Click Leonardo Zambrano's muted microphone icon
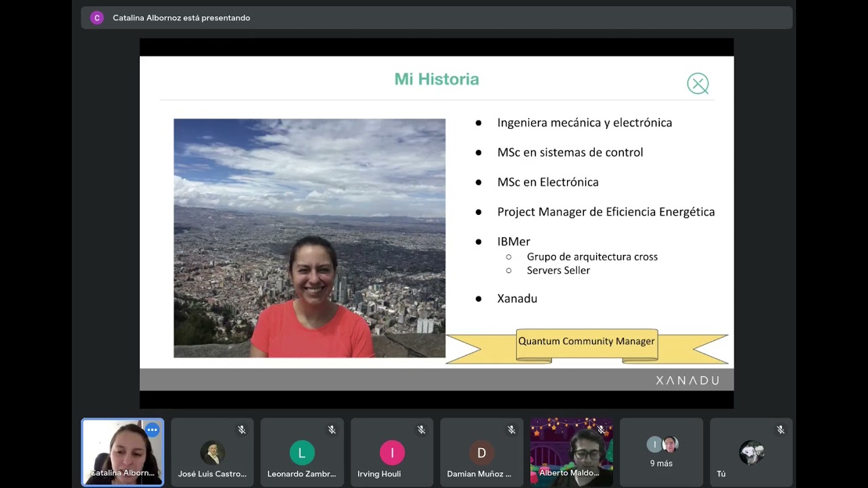The height and width of the screenshot is (488, 868). coord(332,430)
